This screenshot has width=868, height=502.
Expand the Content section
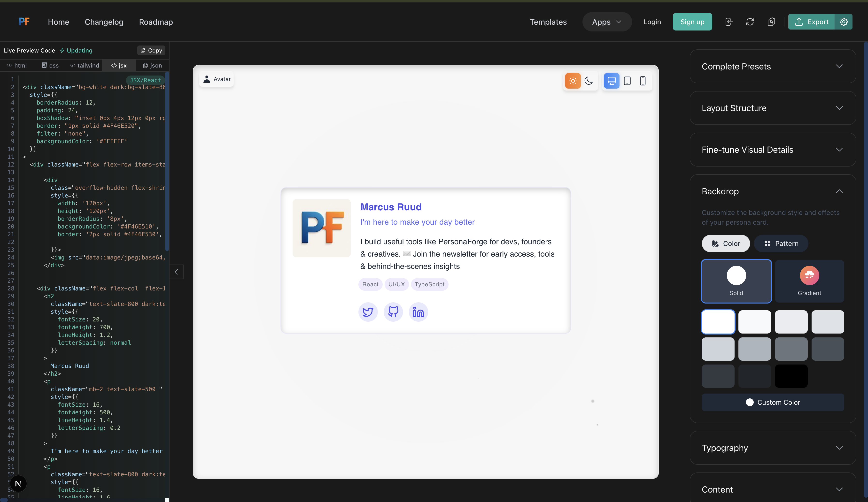(x=773, y=490)
